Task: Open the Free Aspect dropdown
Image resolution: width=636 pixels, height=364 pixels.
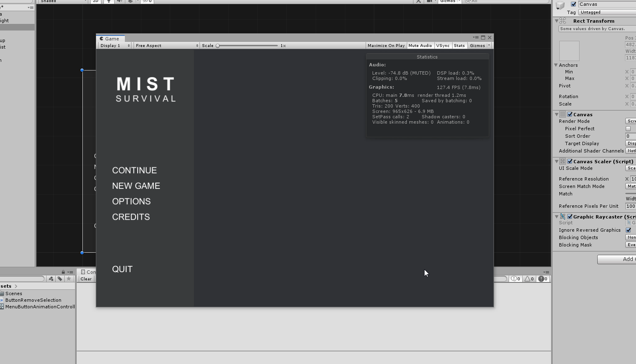Action: coord(167,46)
